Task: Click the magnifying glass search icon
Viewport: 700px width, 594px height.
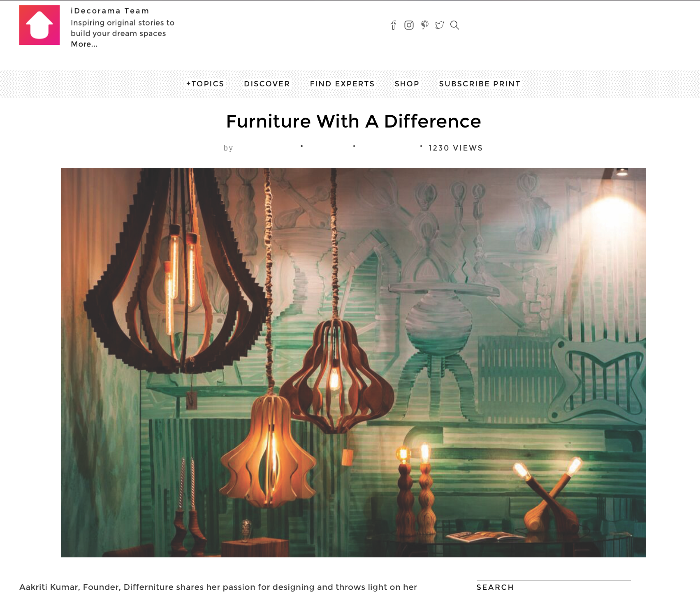Action: point(454,25)
